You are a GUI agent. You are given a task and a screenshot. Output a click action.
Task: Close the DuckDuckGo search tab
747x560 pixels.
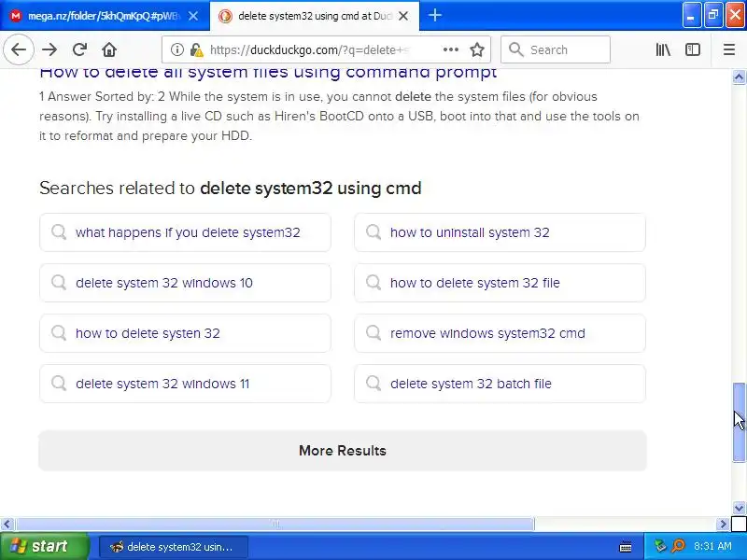[403, 16]
